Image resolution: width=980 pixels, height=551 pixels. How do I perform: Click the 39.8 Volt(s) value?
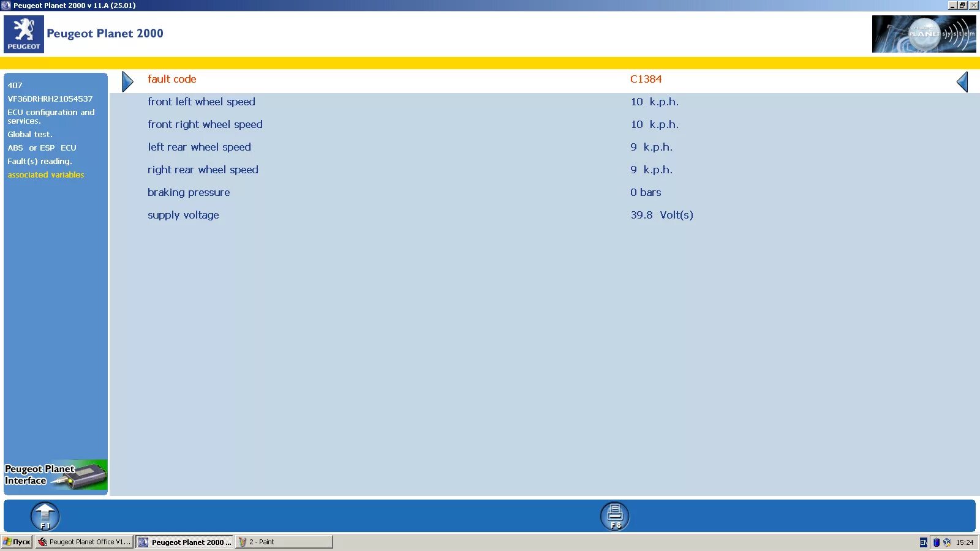click(x=662, y=215)
